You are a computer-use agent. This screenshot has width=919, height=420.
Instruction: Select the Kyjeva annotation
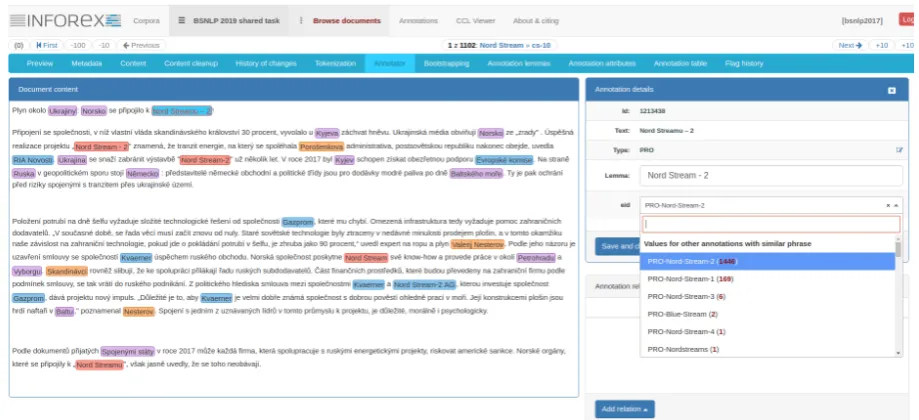point(327,133)
